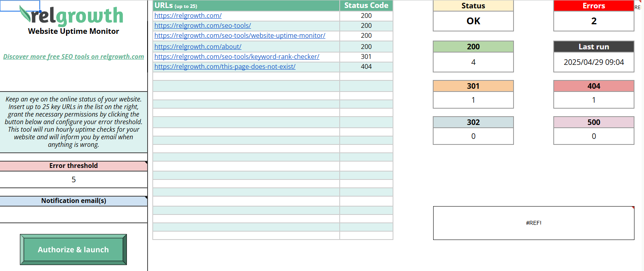Select the Status Code column header
Image resolution: width=644 pixels, height=271 pixels.
pyautogui.click(x=366, y=6)
